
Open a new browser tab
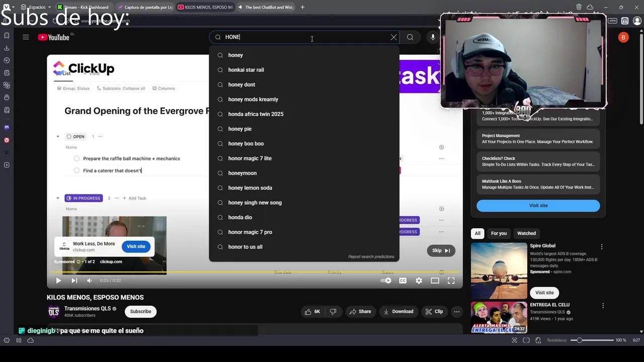[x=302, y=7]
